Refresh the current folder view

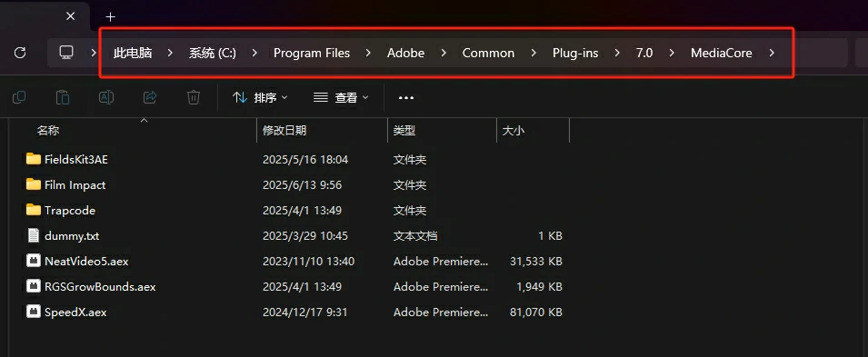click(x=20, y=53)
